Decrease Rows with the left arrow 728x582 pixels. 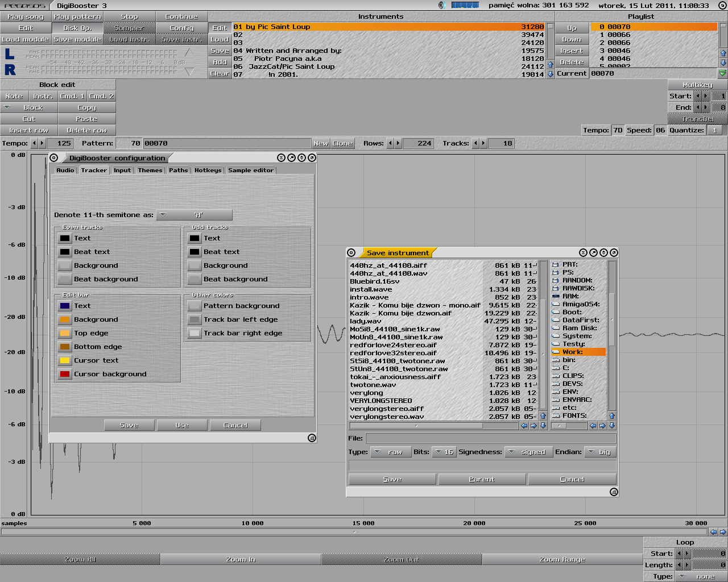tap(390, 143)
